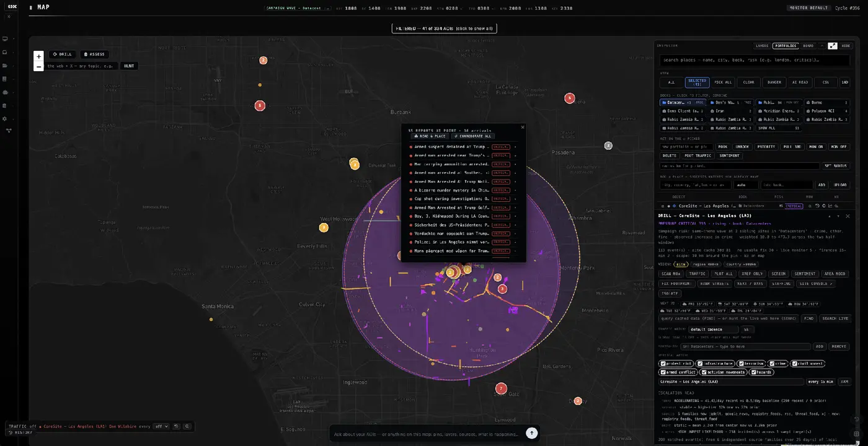Click the monitor icon in the left sidebar
Image resolution: width=868 pixels, height=446 pixels.
[x=5, y=38]
